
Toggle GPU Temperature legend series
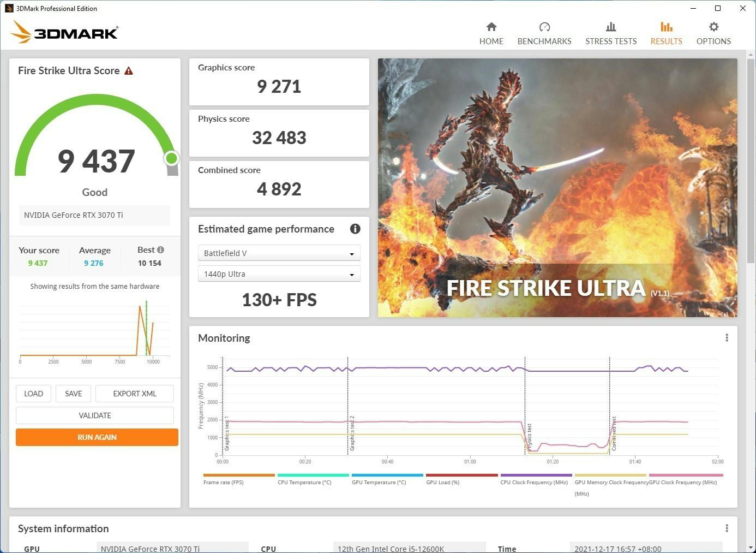(x=379, y=482)
